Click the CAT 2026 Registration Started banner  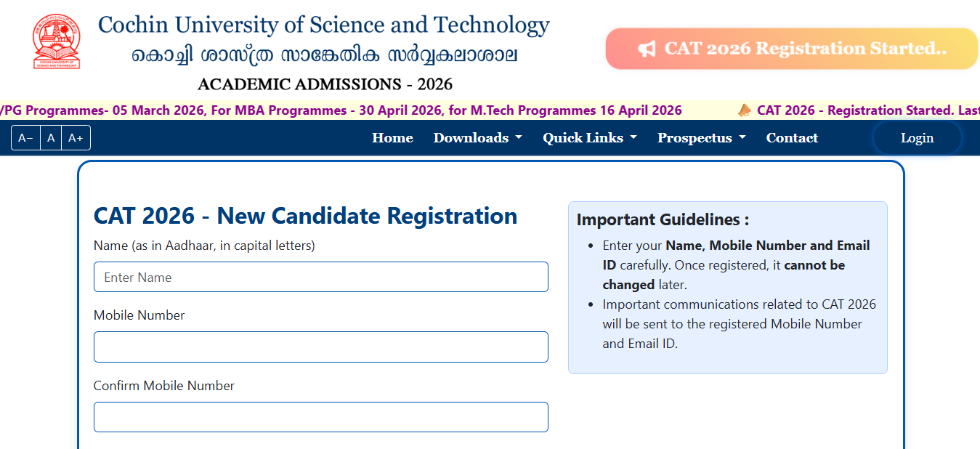(x=792, y=48)
